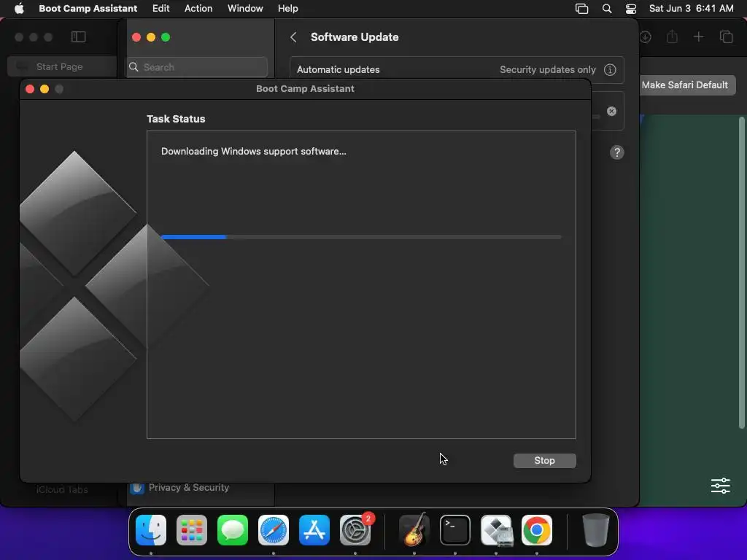Open the Action menu

pos(198,8)
